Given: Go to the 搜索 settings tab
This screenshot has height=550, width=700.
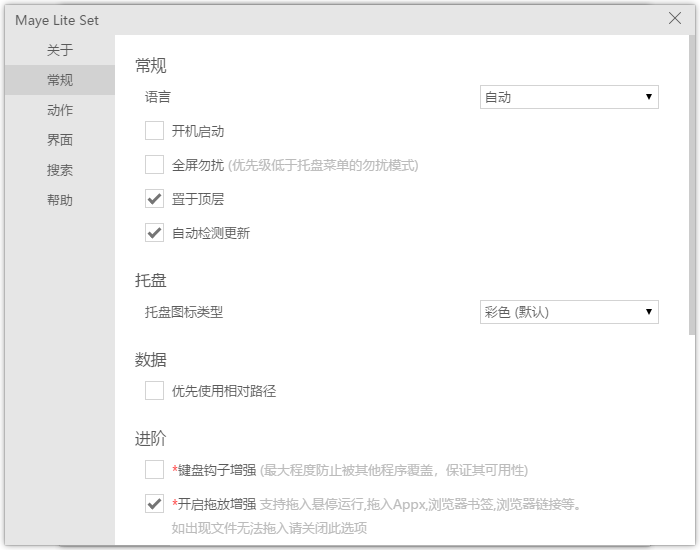Looking at the screenshot, I should 60,170.
